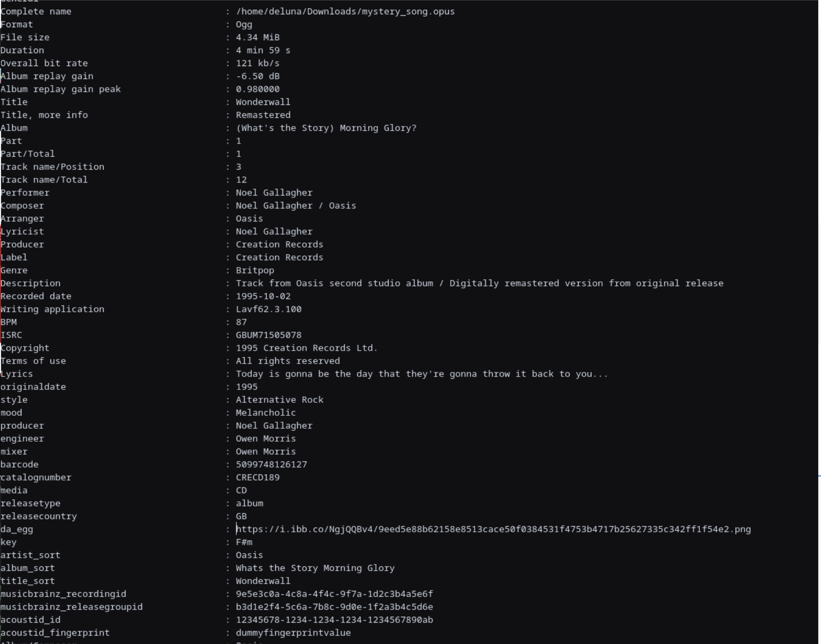Screen dimensions: 821x644
Task: Click the musicbrainz_recordingid value
Action: click(x=334, y=594)
